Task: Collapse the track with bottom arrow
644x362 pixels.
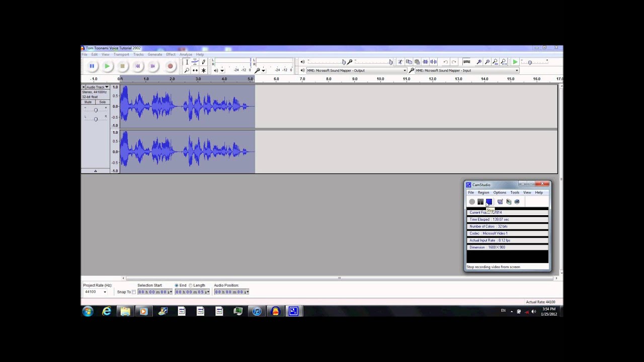Action: [95, 171]
